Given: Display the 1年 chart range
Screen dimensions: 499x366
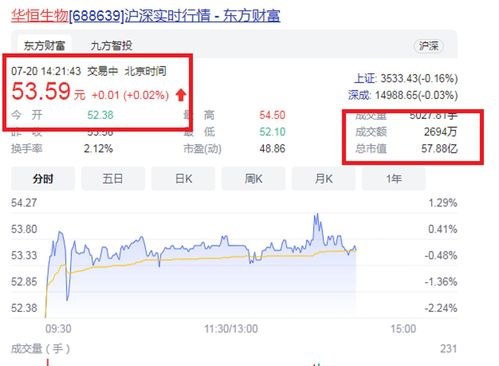Looking at the screenshot, I should [x=394, y=179].
